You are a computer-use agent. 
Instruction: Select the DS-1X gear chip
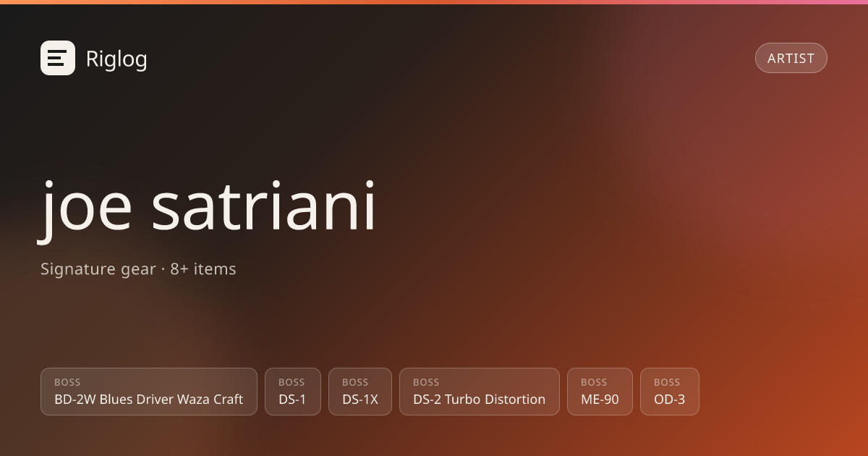pos(360,392)
